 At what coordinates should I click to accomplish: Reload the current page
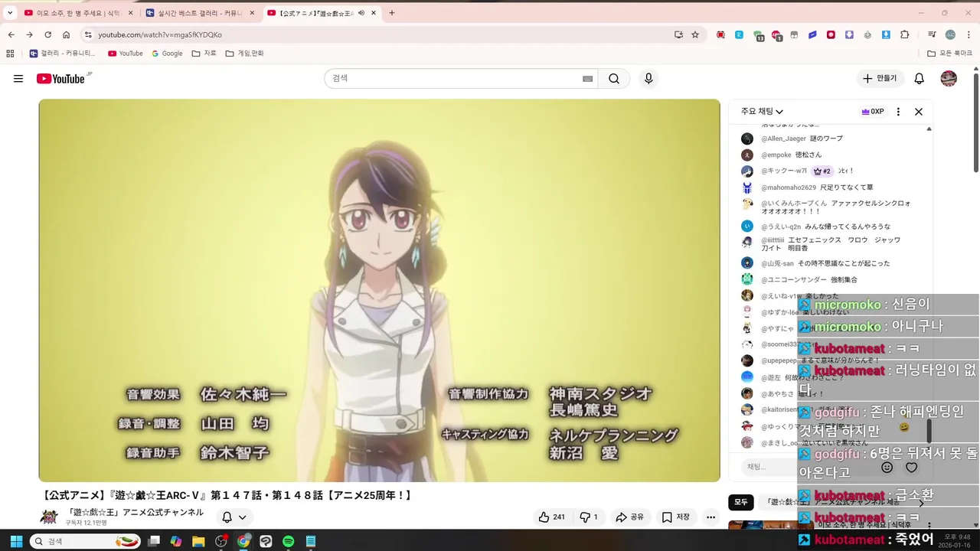coord(47,34)
